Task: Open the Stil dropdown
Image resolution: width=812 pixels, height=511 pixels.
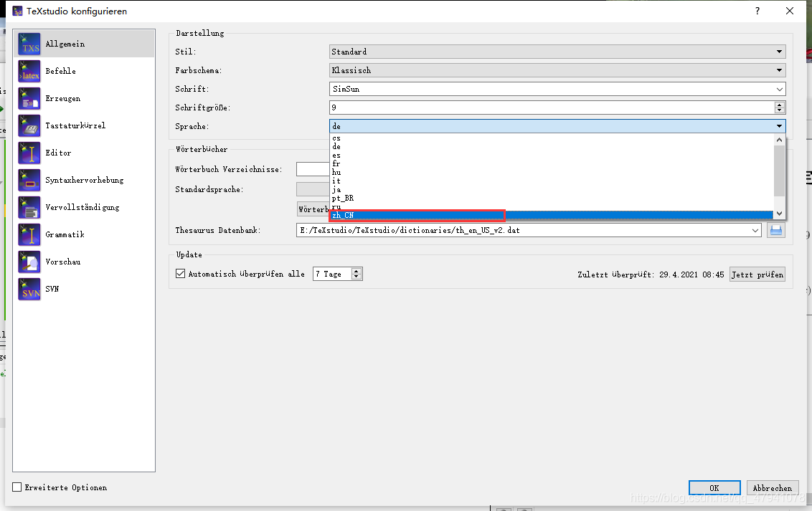Action: coord(557,52)
